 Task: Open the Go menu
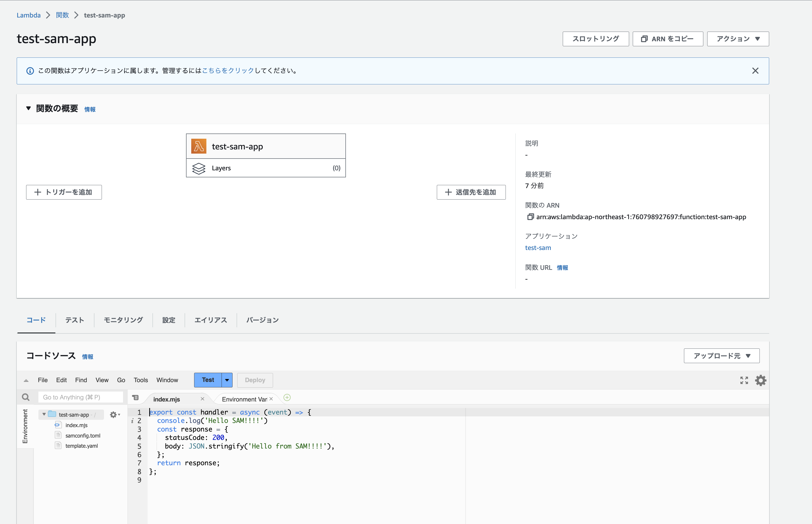(x=121, y=380)
